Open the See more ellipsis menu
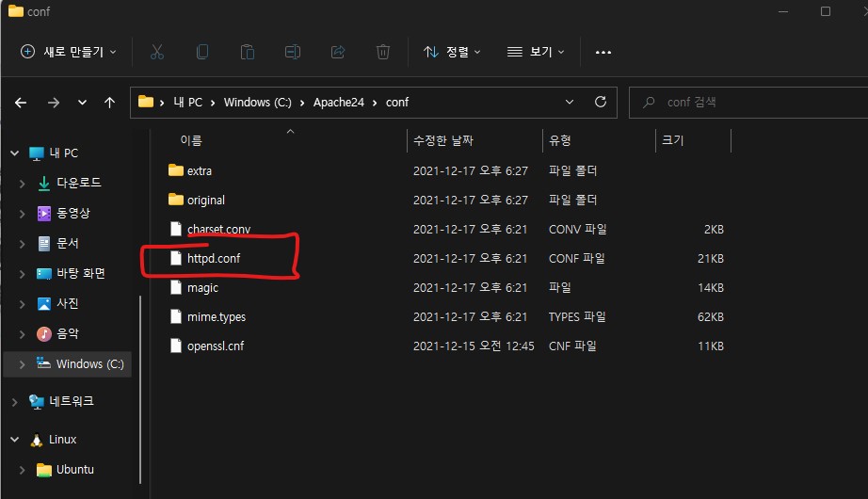This screenshot has width=868, height=499. 603,52
